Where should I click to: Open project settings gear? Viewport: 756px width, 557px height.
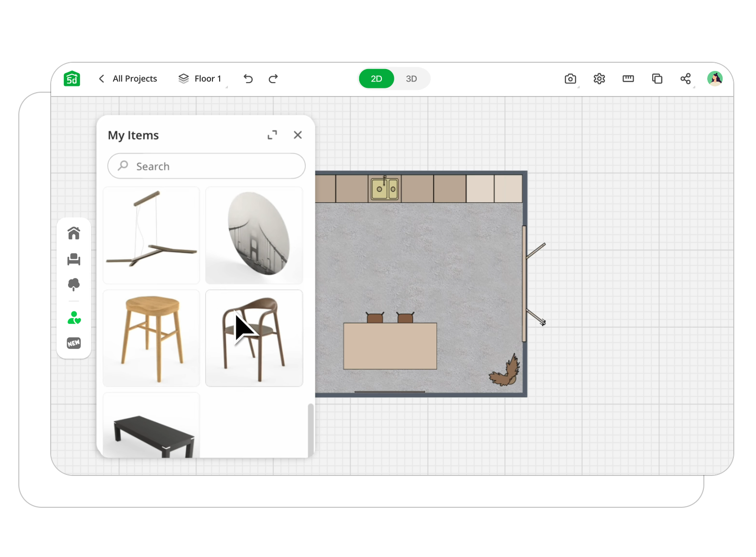pyautogui.click(x=599, y=79)
